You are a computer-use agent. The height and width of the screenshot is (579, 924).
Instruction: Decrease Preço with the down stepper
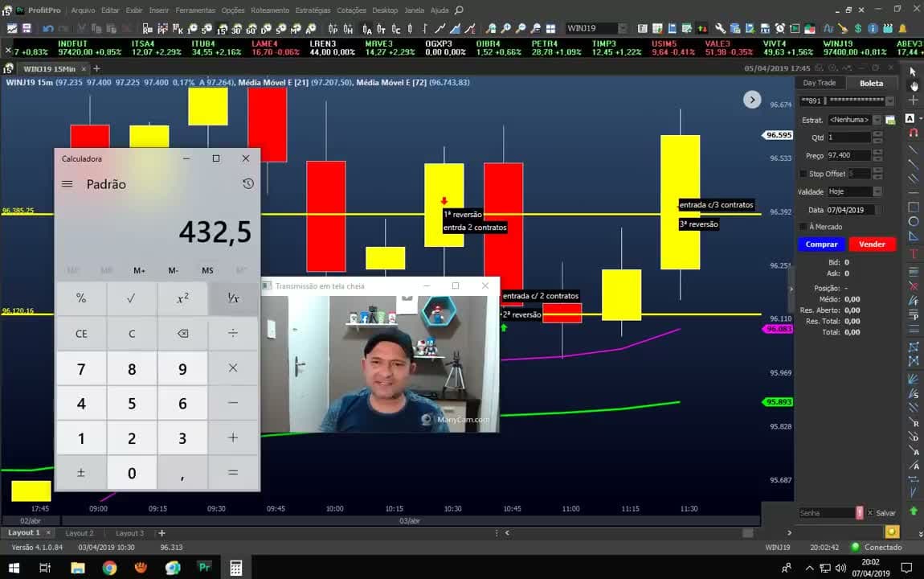click(877, 158)
